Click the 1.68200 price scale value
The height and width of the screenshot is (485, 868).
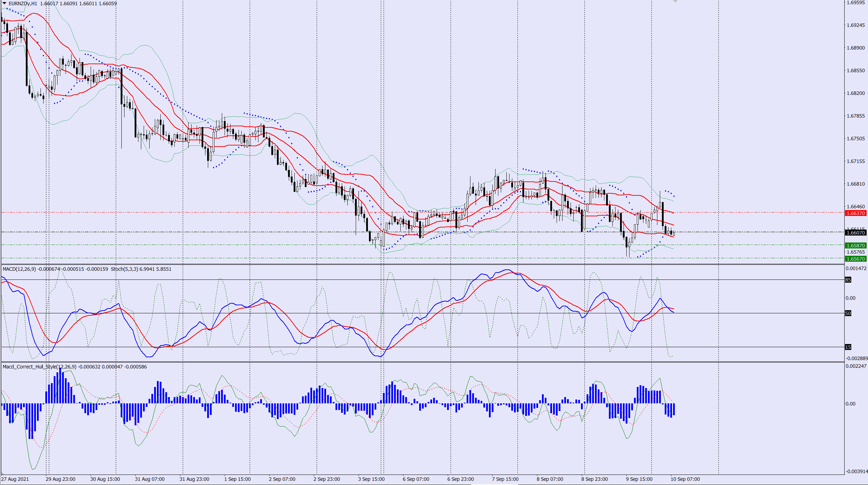(x=856, y=93)
